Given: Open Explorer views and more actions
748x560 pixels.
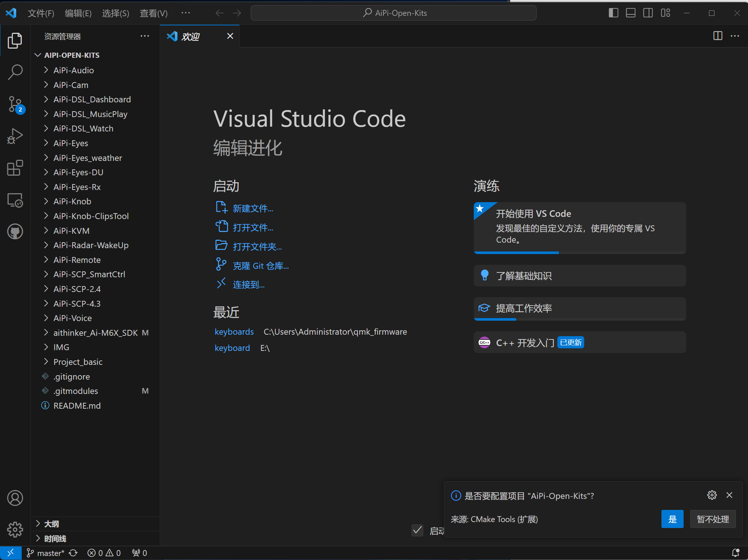Looking at the screenshot, I should [x=145, y=36].
